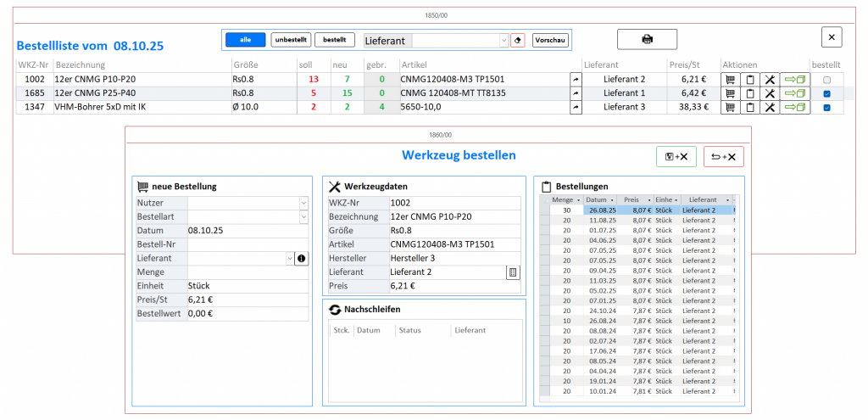Open the clipboard icon in the 1685 row
The image size is (868, 420).
click(x=749, y=93)
